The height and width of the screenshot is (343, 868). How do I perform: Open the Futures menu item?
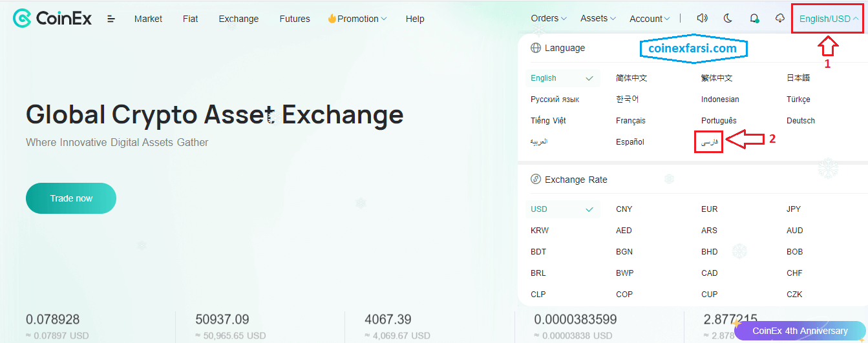tap(295, 19)
